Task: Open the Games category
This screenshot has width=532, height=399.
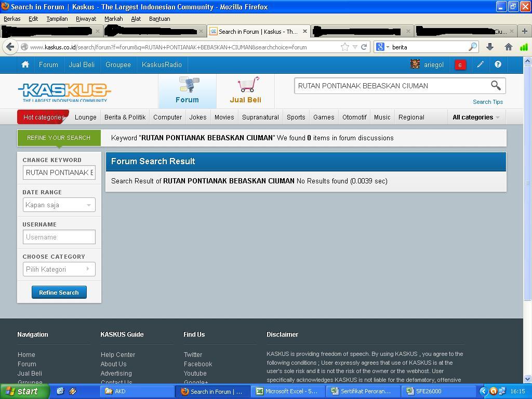Action: coord(324,117)
